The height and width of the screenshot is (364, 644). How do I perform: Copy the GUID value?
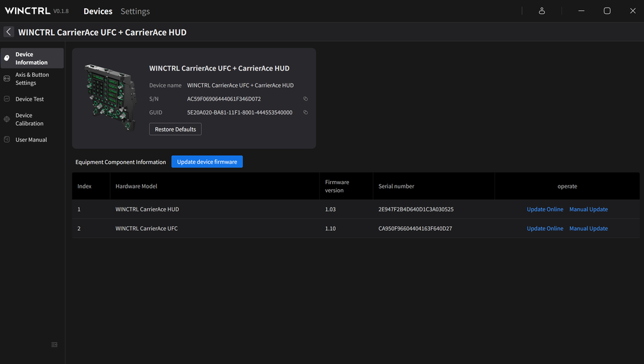(x=305, y=113)
